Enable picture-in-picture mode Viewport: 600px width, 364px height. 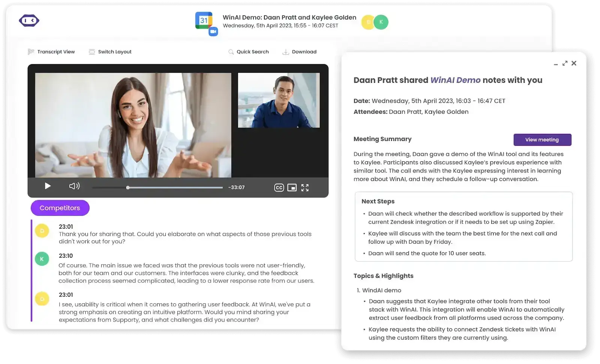(292, 187)
